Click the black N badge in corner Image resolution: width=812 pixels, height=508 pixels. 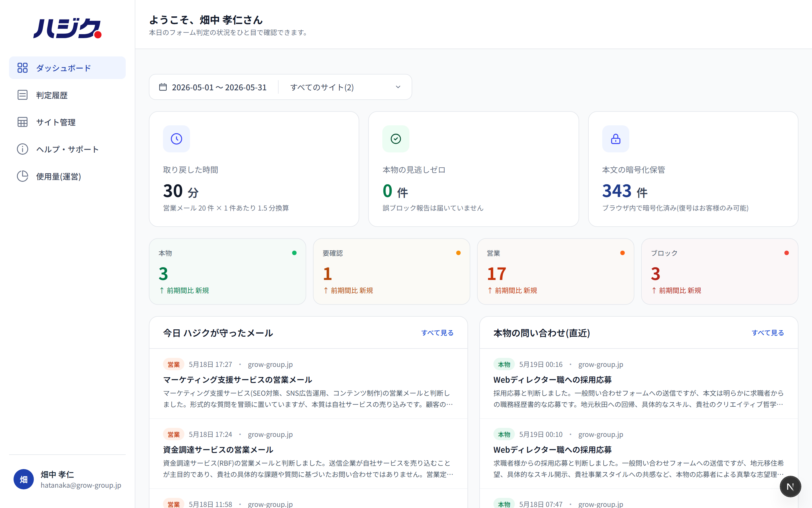click(790, 487)
